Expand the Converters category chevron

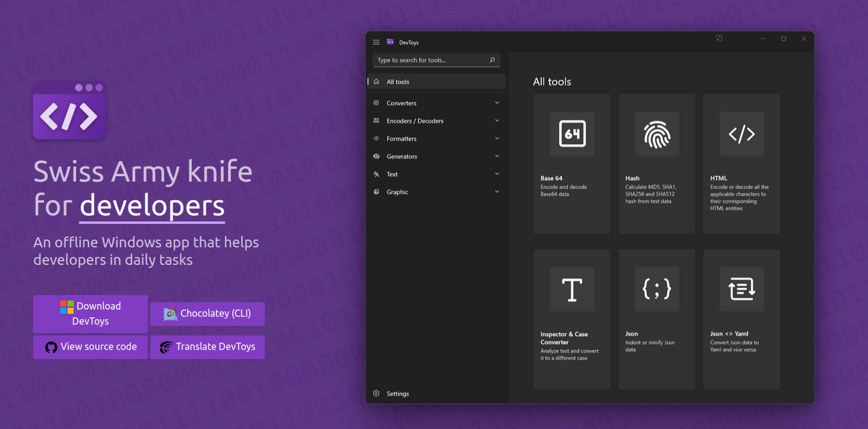(497, 103)
